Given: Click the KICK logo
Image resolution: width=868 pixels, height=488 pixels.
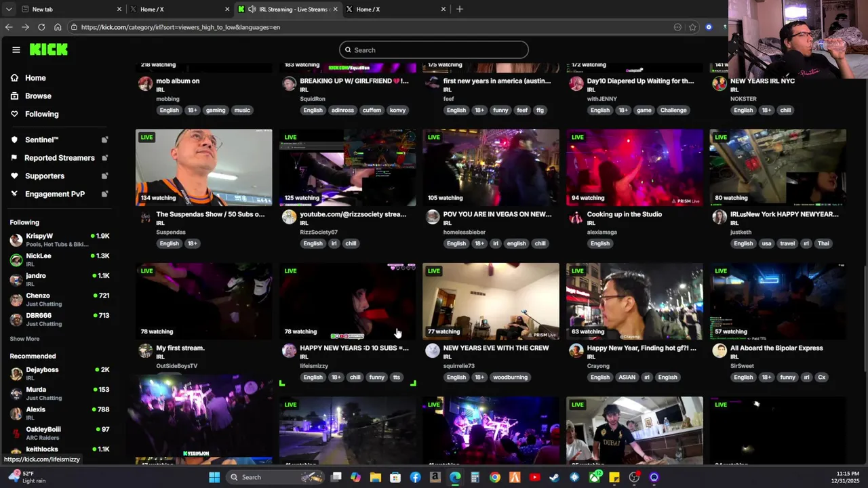Looking at the screenshot, I should 49,49.
